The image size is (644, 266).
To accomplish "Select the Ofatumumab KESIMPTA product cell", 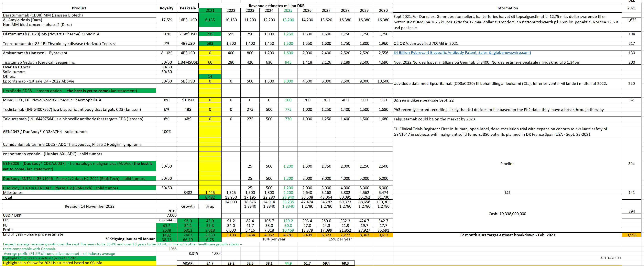I will pos(79,34).
